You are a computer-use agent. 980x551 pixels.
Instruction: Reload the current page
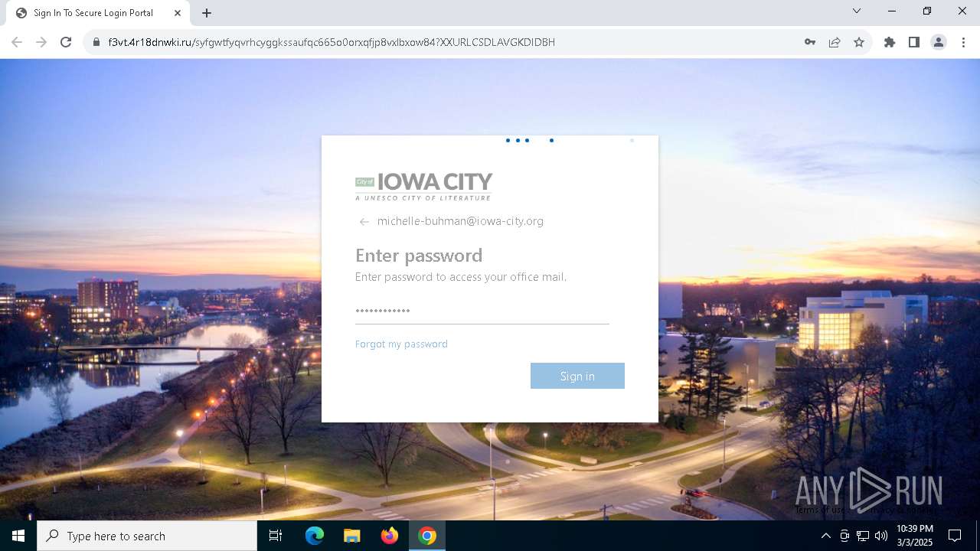(66, 42)
